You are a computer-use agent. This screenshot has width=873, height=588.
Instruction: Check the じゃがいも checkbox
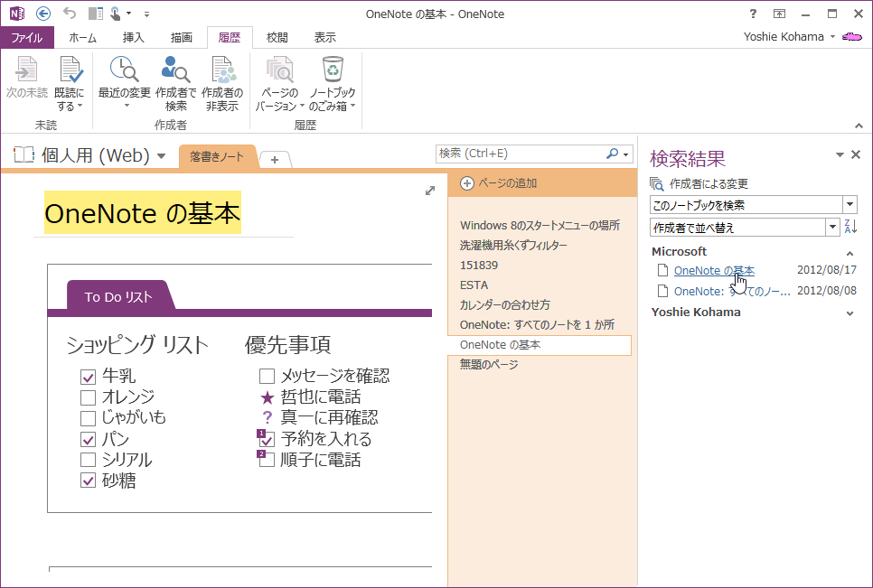tap(88, 418)
